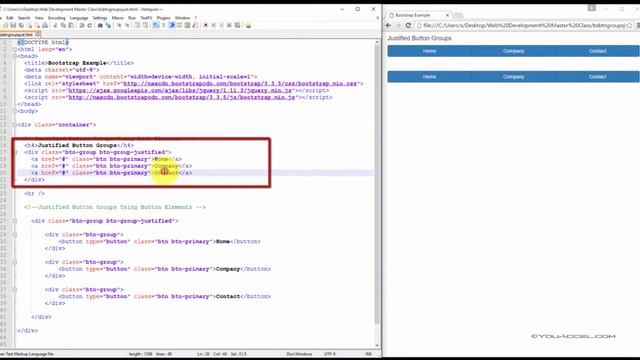This screenshot has height=360, width=640.
Task: Redo the edit via toolbar arrow
Action: coord(90,25)
